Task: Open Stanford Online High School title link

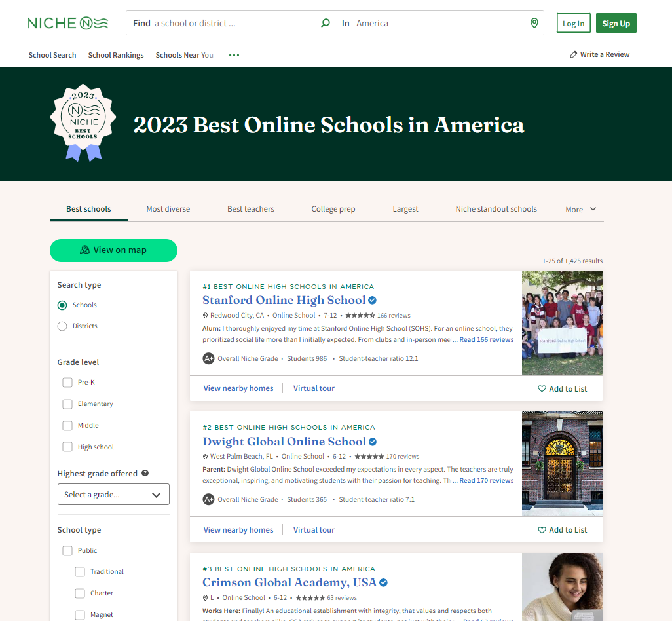Action: (284, 300)
